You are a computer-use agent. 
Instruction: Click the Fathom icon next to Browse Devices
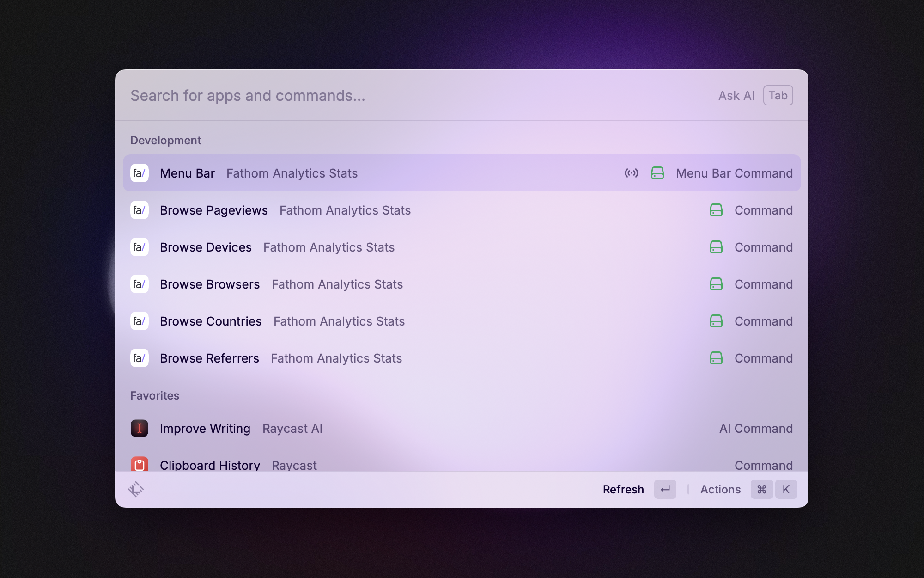click(139, 247)
